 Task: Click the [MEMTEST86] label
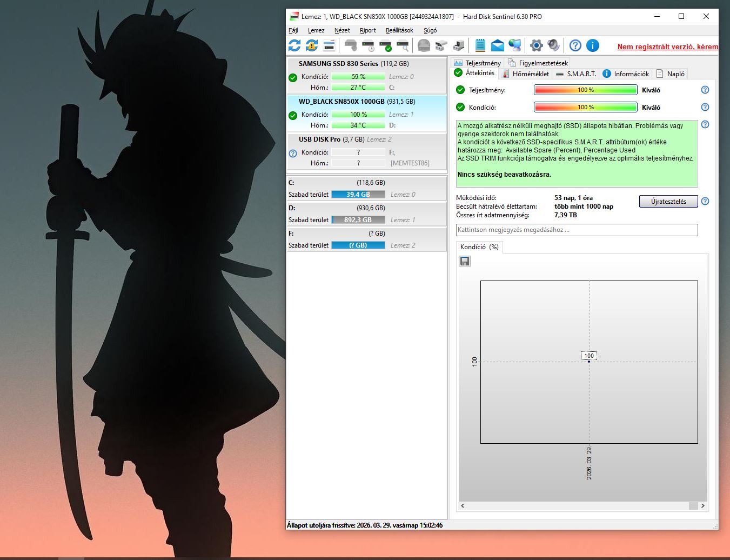pyautogui.click(x=410, y=163)
